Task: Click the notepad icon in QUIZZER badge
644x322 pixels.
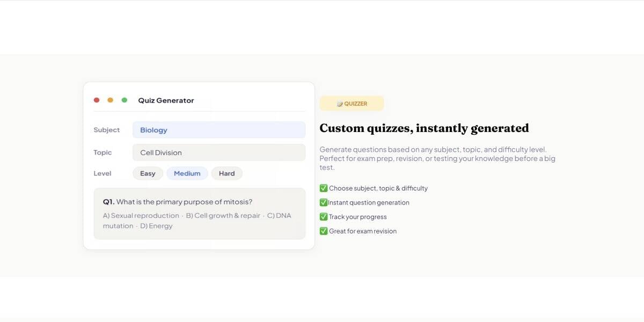Action: (340, 104)
